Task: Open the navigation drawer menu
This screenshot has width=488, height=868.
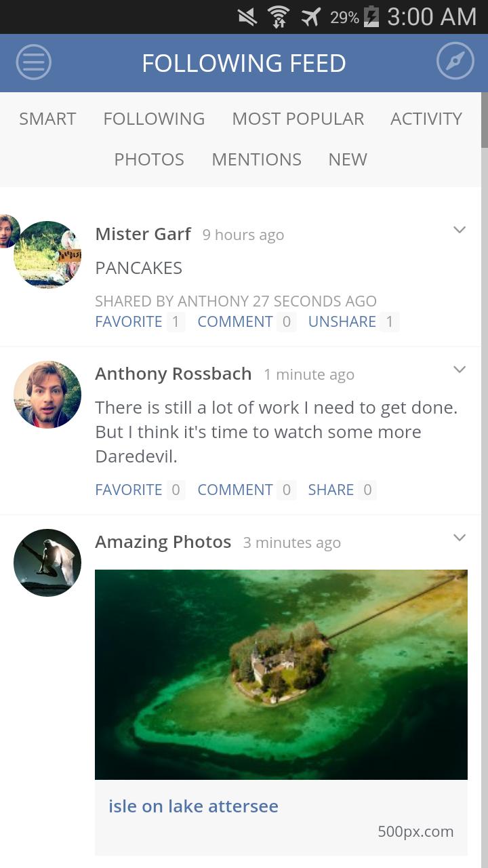Action: [x=33, y=62]
